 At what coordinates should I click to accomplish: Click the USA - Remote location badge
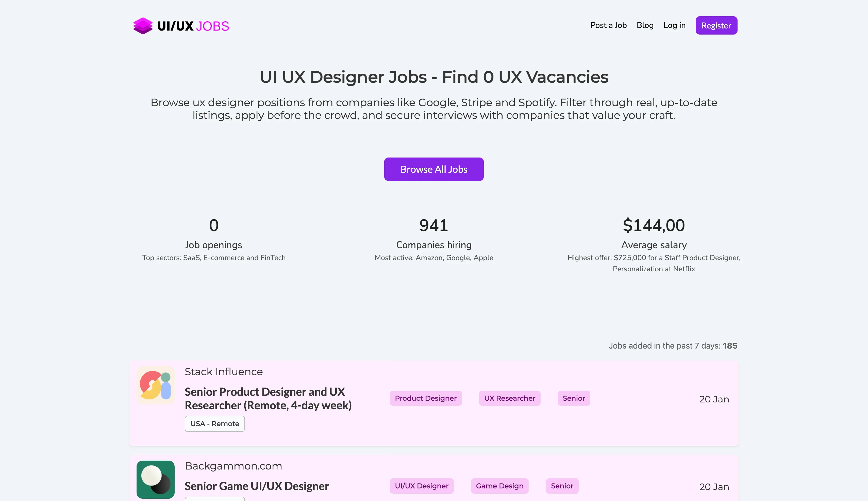click(x=214, y=424)
